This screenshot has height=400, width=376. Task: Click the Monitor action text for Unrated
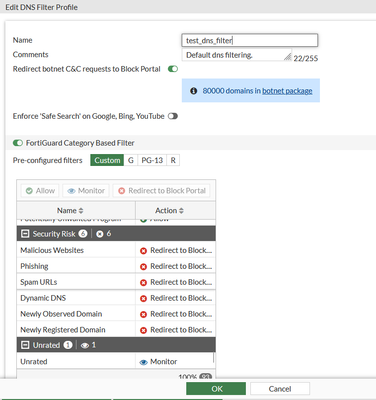pyautogui.click(x=163, y=362)
